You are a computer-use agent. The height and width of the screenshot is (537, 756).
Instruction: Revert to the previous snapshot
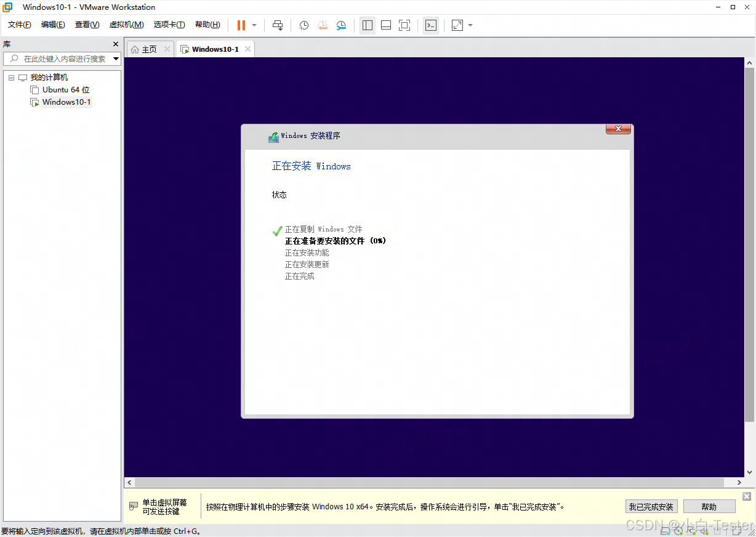click(x=323, y=25)
